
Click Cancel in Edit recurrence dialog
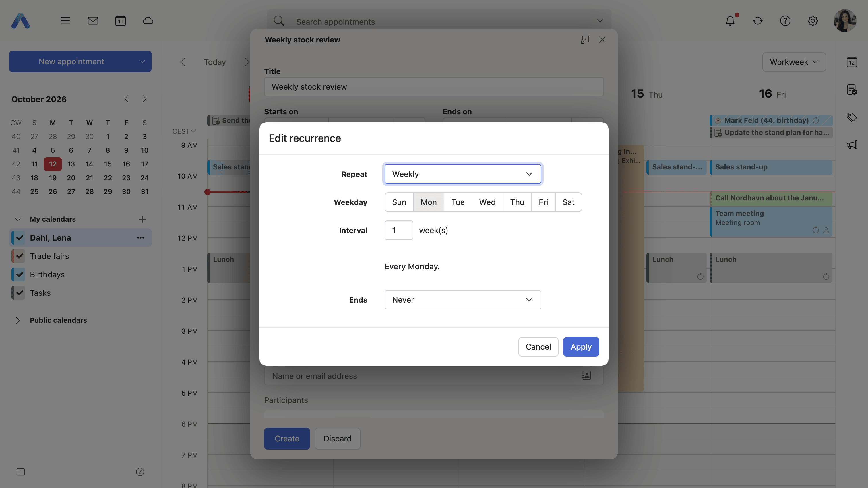[538, 347]
